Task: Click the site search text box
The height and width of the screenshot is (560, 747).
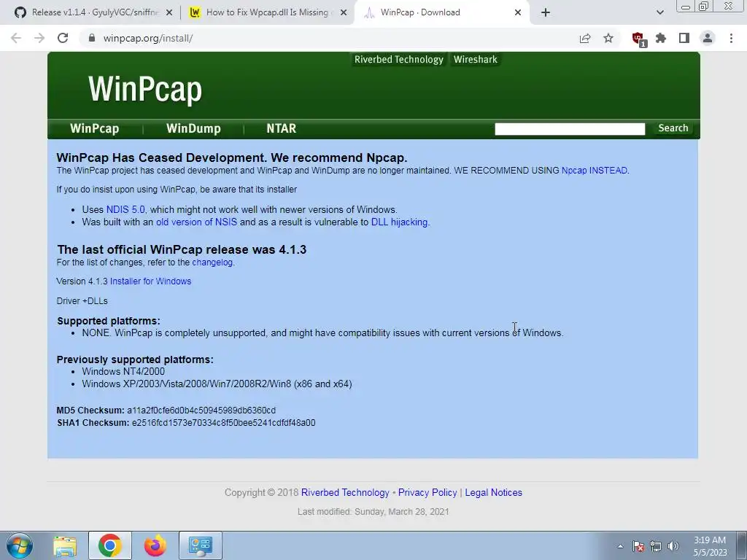Action: (570, 129)
